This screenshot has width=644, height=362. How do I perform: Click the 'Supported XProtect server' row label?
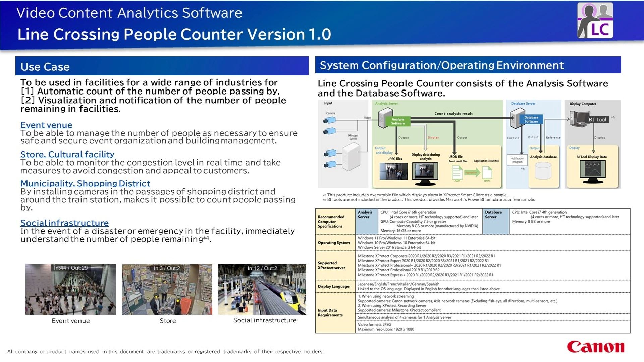pyautogui.click(x=331, y=266)
